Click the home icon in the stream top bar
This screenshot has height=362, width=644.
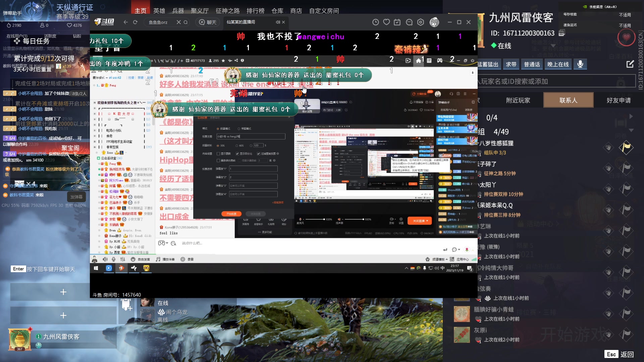tap(418, 61)
